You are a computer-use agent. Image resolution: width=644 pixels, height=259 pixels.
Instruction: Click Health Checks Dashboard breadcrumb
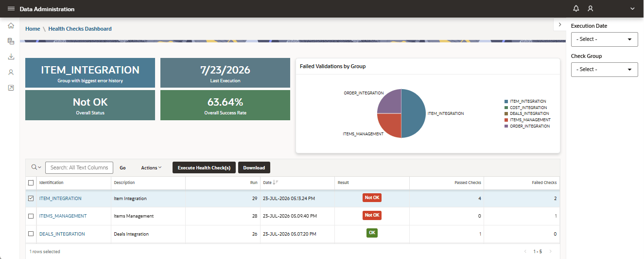(x=80, y=29)
